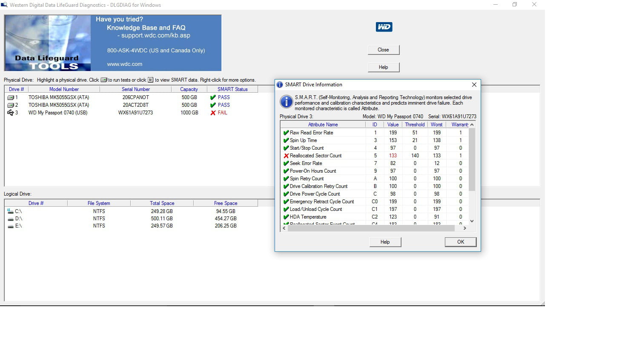Click the green PASS checkmark for drive 2
642x364 pixels.
[213, 105]
